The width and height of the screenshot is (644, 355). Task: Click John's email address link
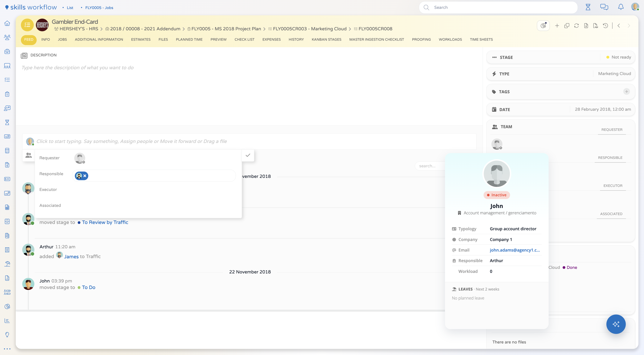click(515, 250)
